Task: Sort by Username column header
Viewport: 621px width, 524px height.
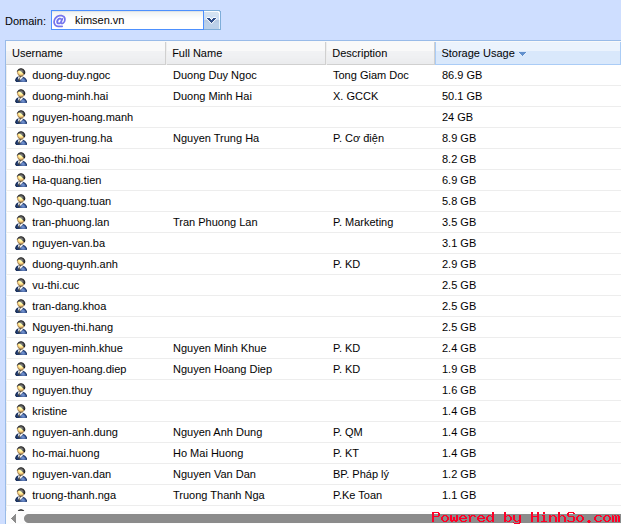Action: point(85,53)
